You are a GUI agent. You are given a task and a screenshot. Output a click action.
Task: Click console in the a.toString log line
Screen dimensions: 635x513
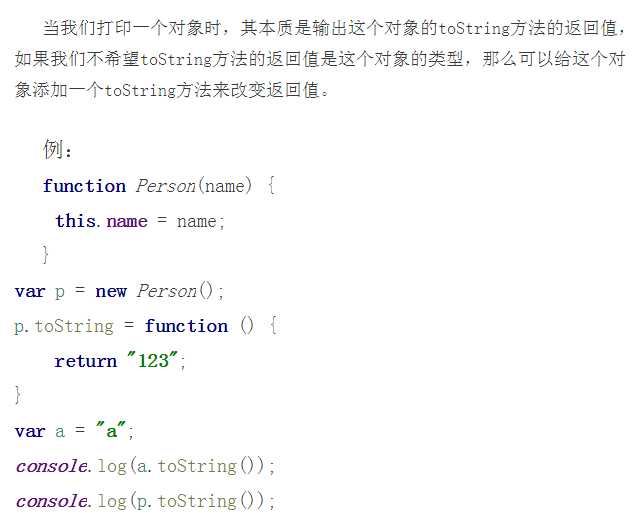[x=51, y=466]
